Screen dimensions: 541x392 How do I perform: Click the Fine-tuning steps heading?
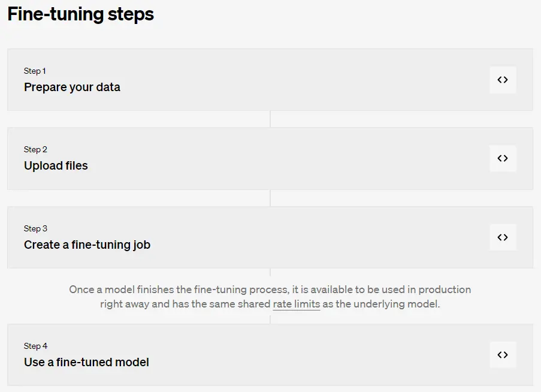coord(81,14)
